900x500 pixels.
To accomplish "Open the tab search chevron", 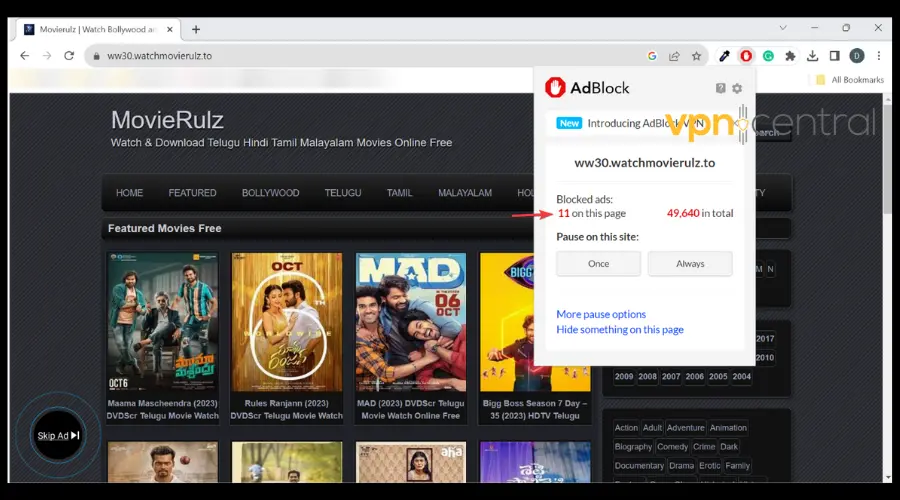I will pos(783,28).
